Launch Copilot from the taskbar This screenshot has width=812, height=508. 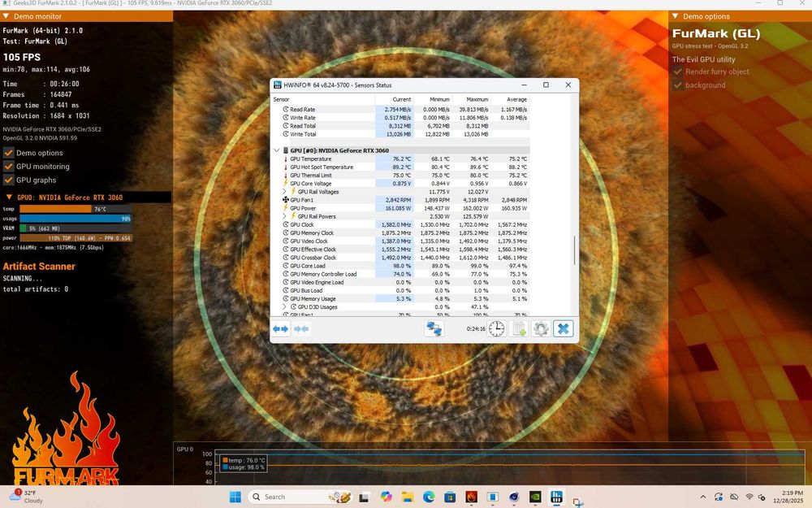pyautogui.click(x=386, y=497)
